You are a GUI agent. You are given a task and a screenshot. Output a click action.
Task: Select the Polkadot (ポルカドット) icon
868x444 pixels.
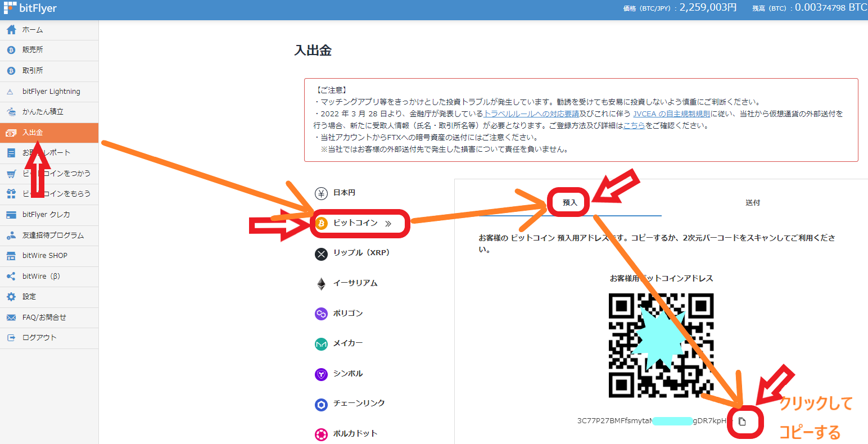pos(321,433)
